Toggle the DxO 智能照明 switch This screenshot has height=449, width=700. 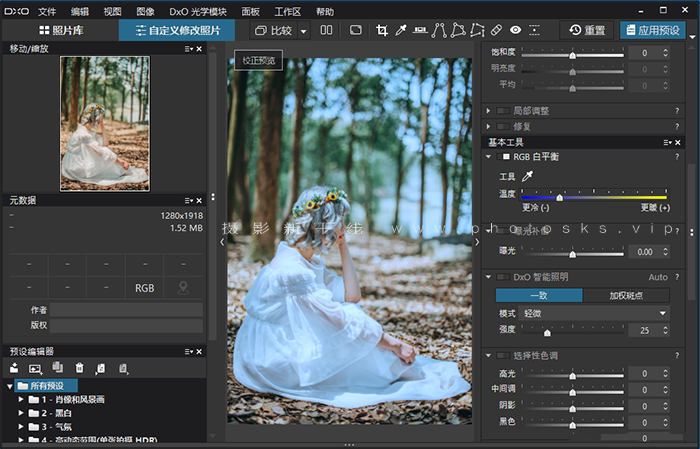(503, 277)
